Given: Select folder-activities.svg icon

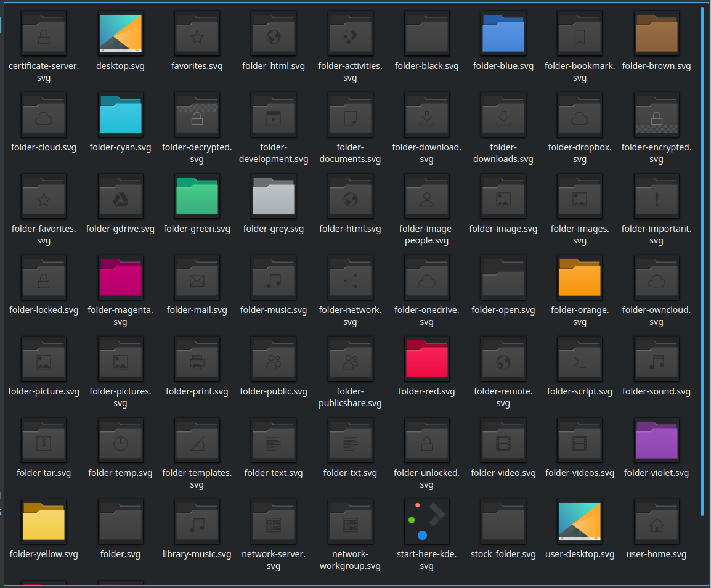Looking at the screenshot, I should (350, 33).
